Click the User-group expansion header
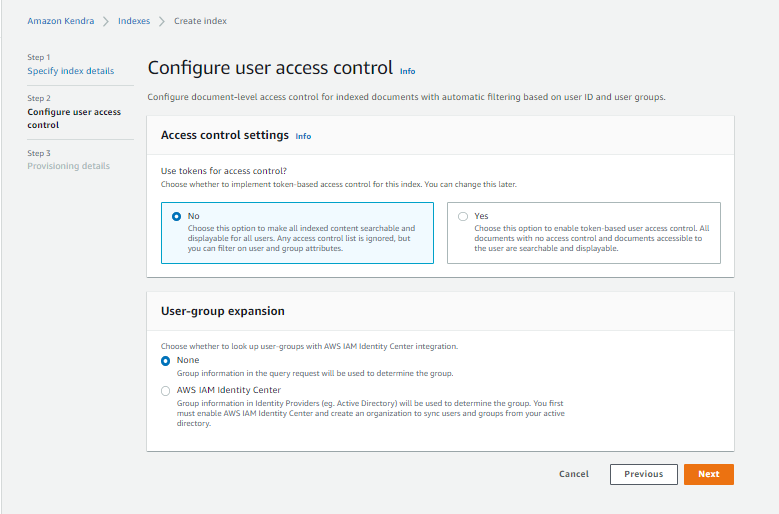The width and height of the screenshot is (779, 514). [223, 311]
